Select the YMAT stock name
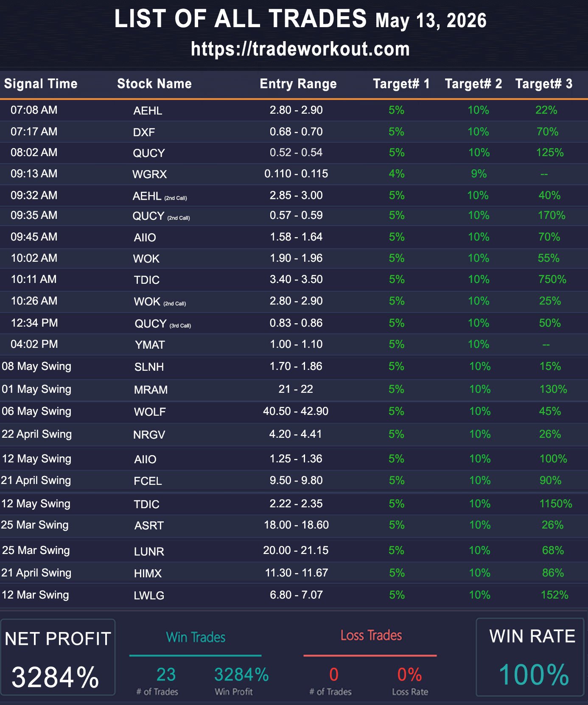The height and width of the screenshot is (705, 588). point(150,345)
